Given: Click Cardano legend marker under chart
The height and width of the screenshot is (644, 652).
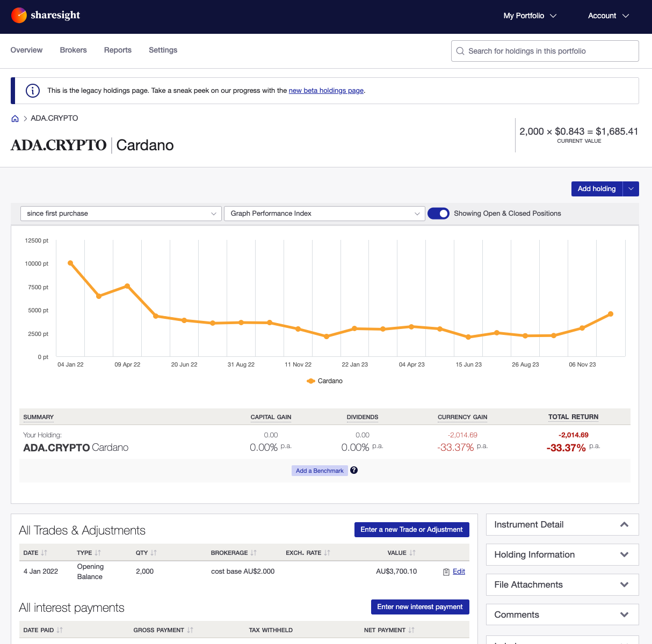Looking at the screenshot, I should (x=311, y=381).
